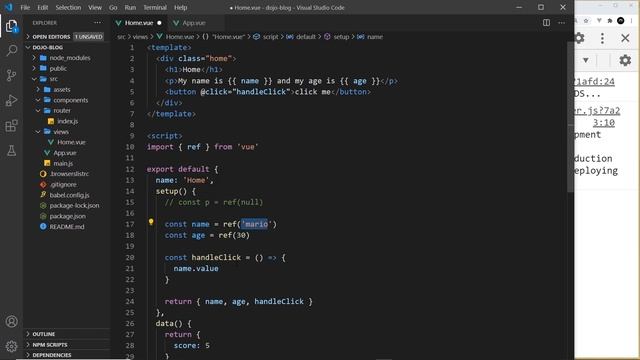This screenshot has width=640, height=360.
Task: Click 'script' in the breadcrumb path
Action: tap(270, 37)
